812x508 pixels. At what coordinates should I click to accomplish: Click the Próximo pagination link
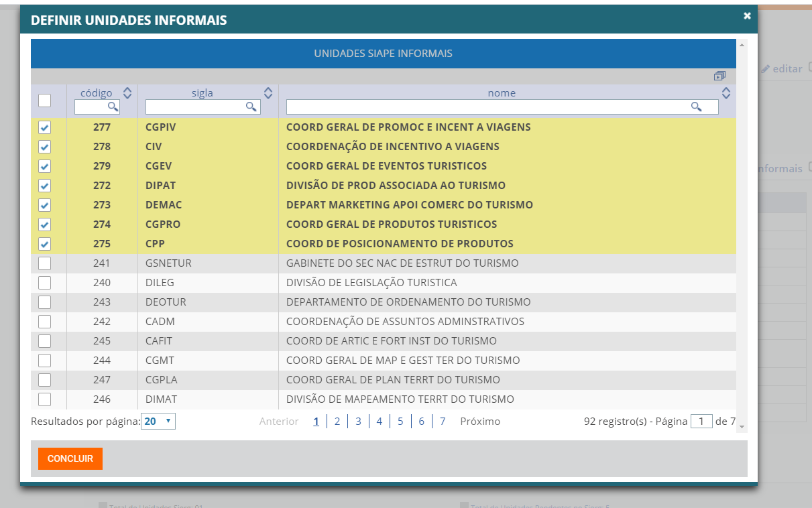pos(479,421)
